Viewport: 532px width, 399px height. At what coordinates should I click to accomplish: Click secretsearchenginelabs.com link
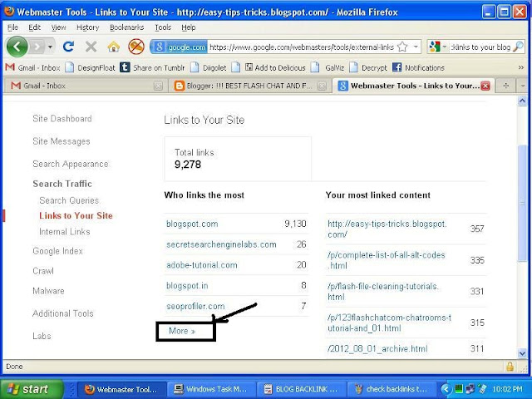221,244
